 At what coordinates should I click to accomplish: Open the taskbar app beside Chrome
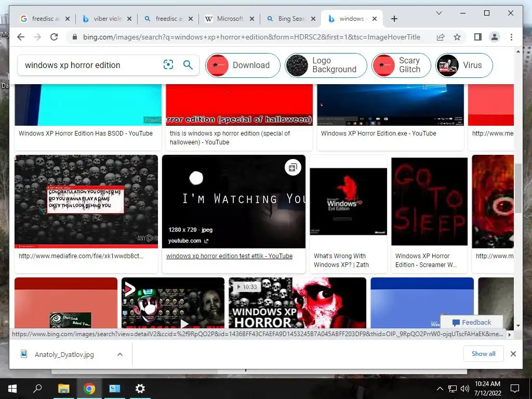115,389
